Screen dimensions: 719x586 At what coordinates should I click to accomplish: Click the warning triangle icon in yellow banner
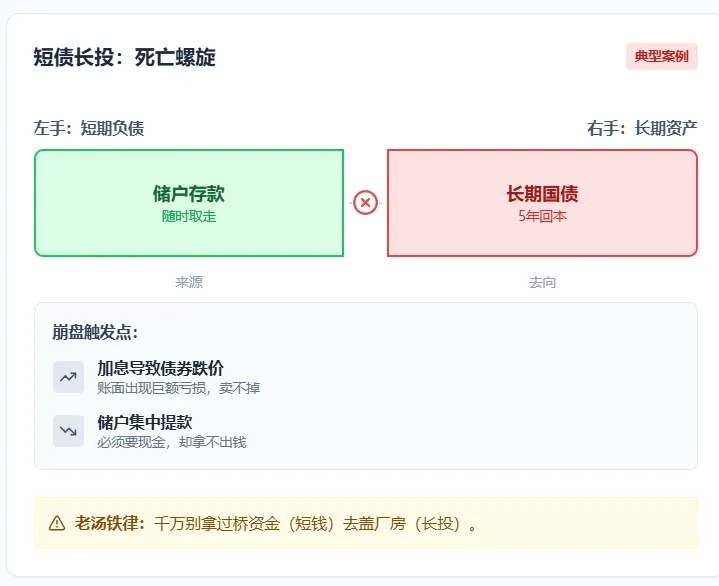click(57, 523)
